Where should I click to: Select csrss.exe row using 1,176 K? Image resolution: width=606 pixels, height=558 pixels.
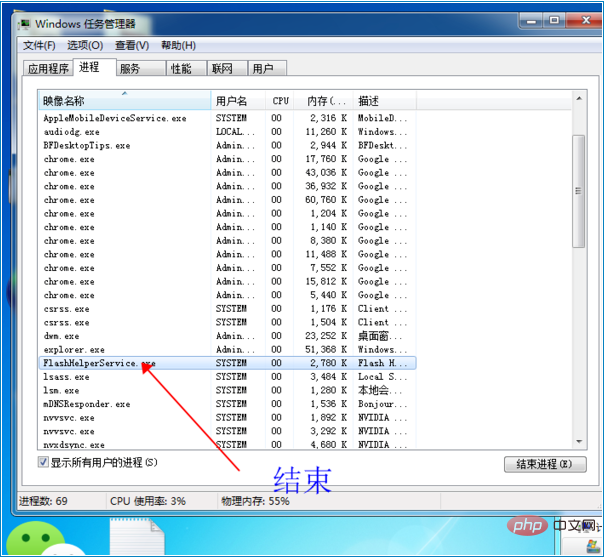point(227,309)
